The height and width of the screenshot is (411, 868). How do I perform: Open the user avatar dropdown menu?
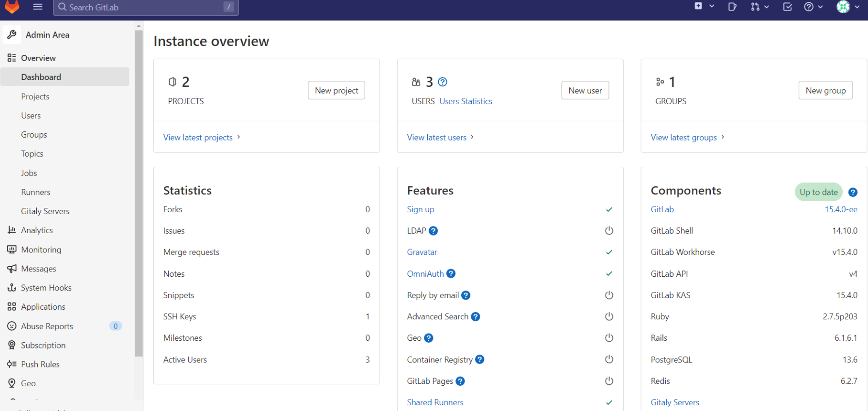click(848, 7)
